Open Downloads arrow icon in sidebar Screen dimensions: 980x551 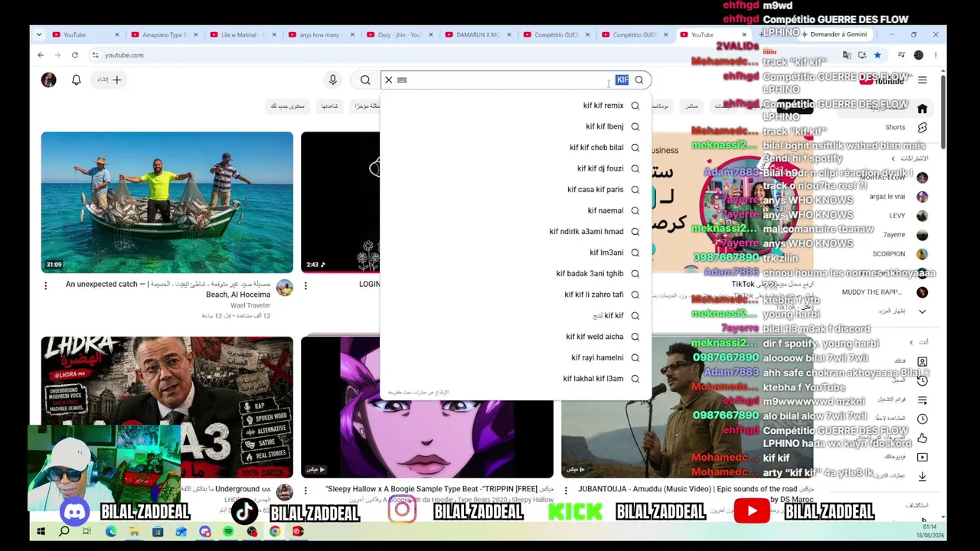coord(923,476)
